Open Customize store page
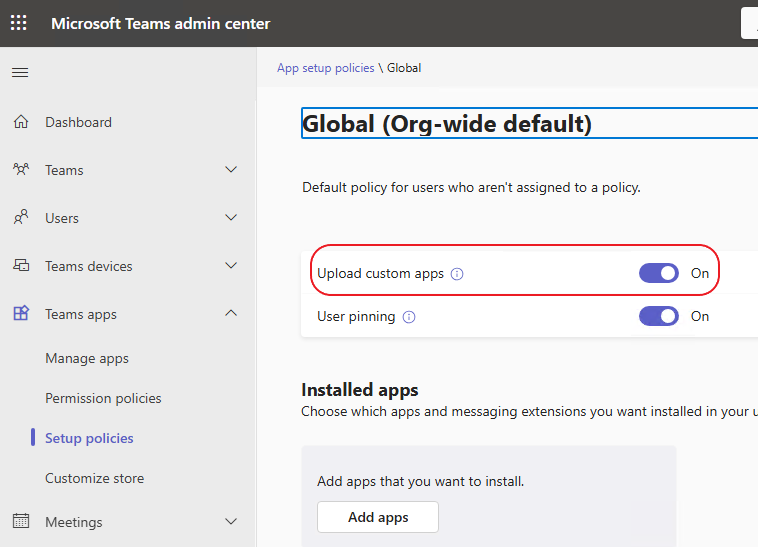758x547 pixels. point(94,478)
